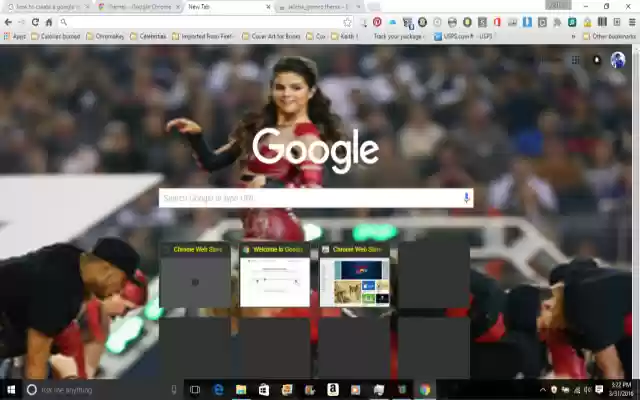Open the Apps bookmarks shortcut
The height and width of the screenshot is (400, 640).
[15, 36]
